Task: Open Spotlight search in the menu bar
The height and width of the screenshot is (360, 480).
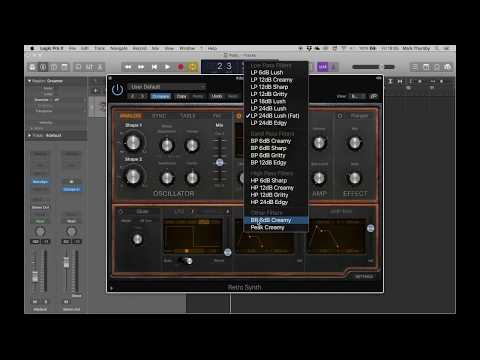Action: [437, 48]
